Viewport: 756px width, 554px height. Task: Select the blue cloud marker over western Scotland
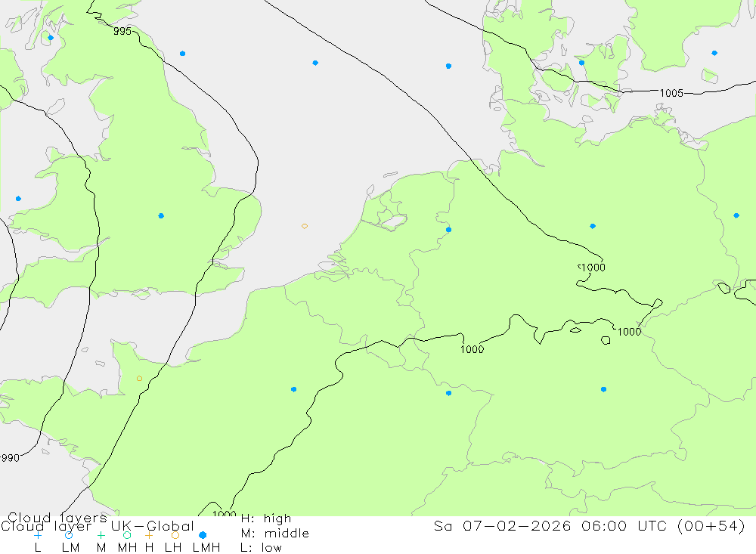51,38
